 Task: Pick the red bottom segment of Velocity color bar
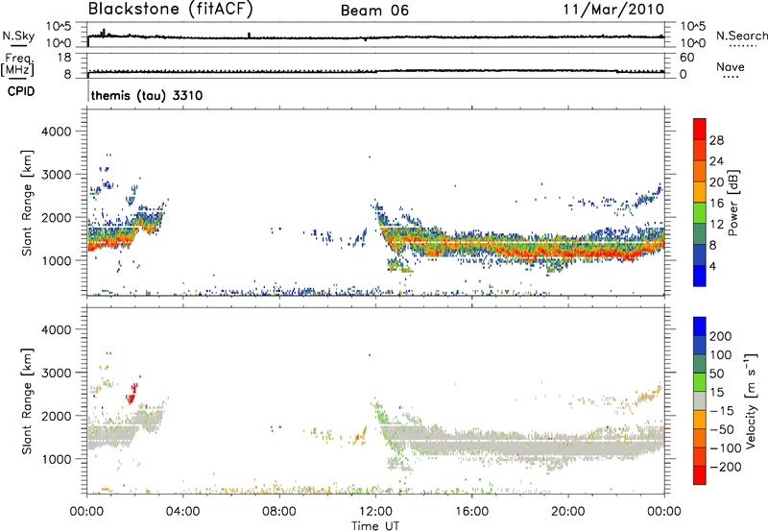click(x=700, y=475)
